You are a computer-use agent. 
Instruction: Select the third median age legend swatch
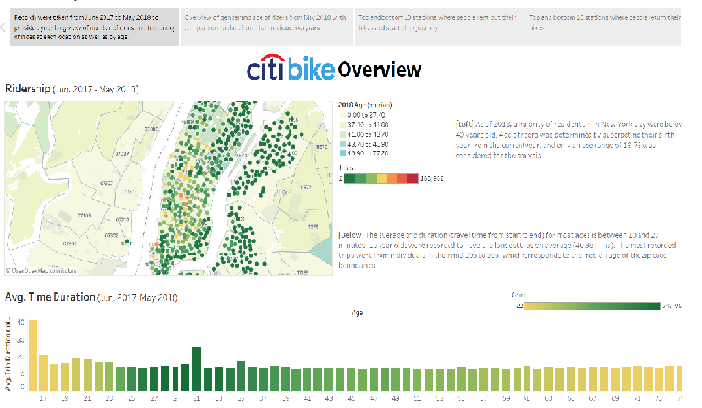click(343, 134)
